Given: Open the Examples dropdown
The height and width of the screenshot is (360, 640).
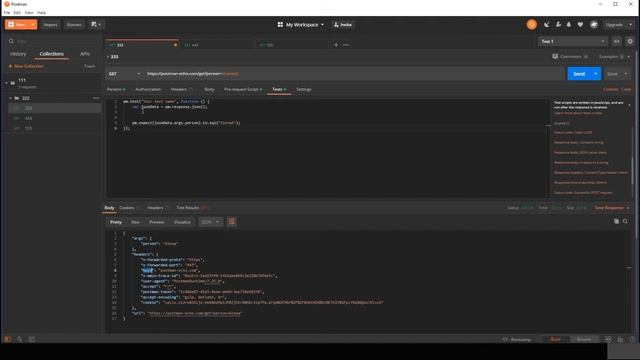Looking at the screenshot, I should click(614, 56).
